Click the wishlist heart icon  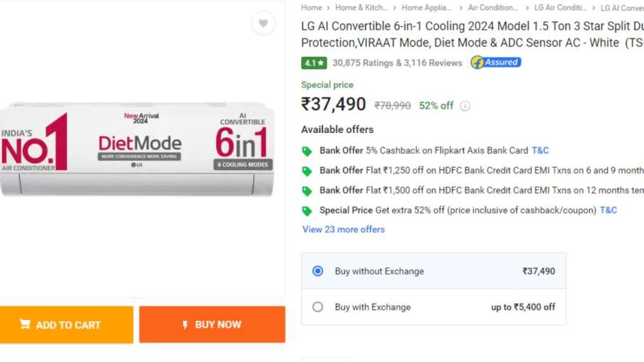(263, 23)
